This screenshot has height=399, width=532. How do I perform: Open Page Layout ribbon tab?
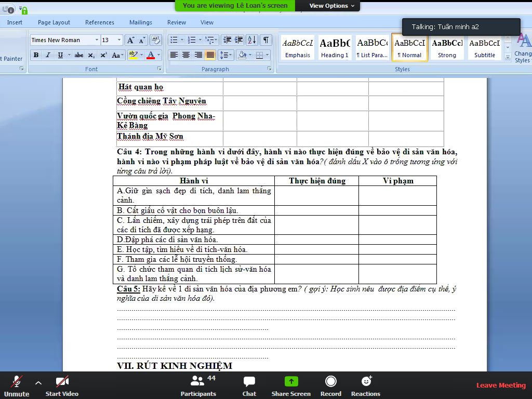[x=54, y=22]
